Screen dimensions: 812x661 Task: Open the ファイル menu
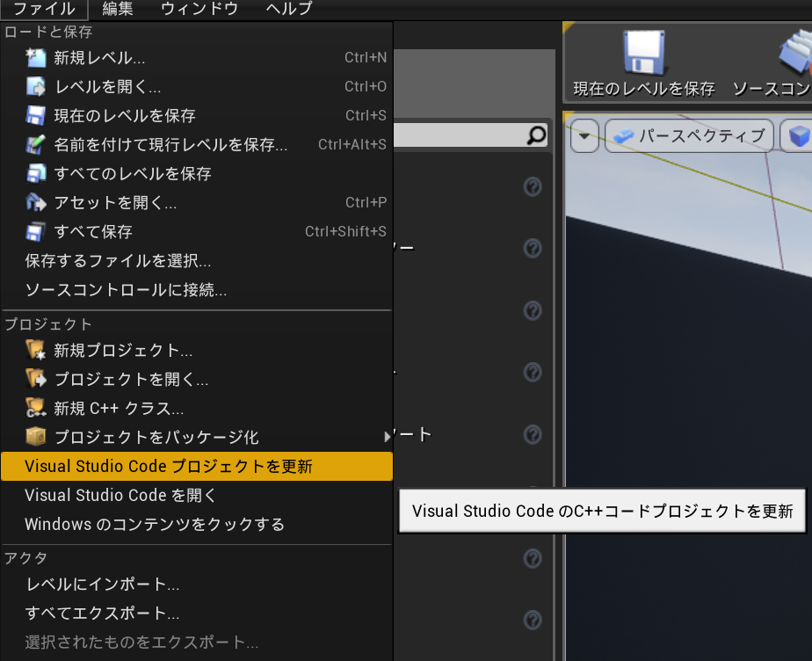[x=44, y=9]
